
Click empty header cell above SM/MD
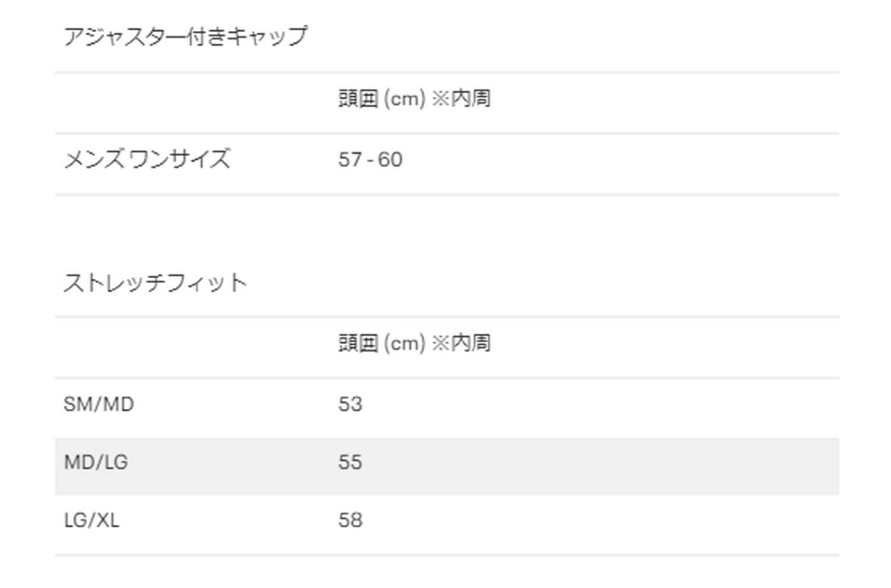point(192,347)
